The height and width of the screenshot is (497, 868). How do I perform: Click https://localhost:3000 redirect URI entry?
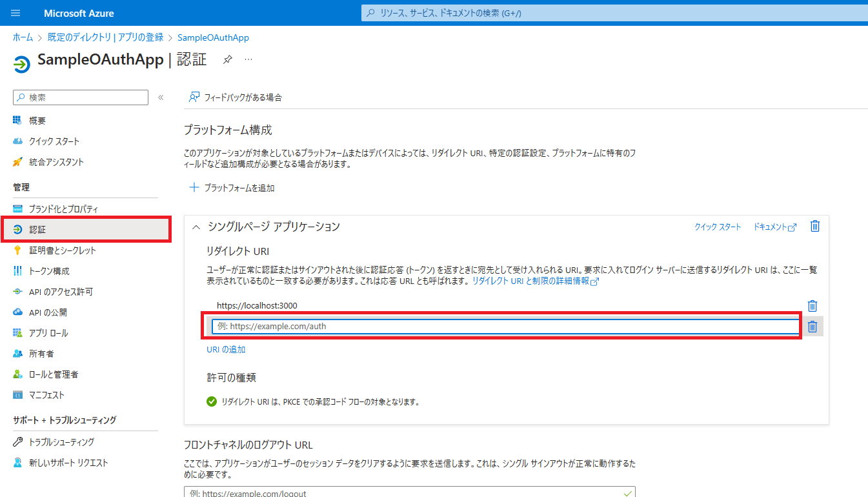coord(257,305)
